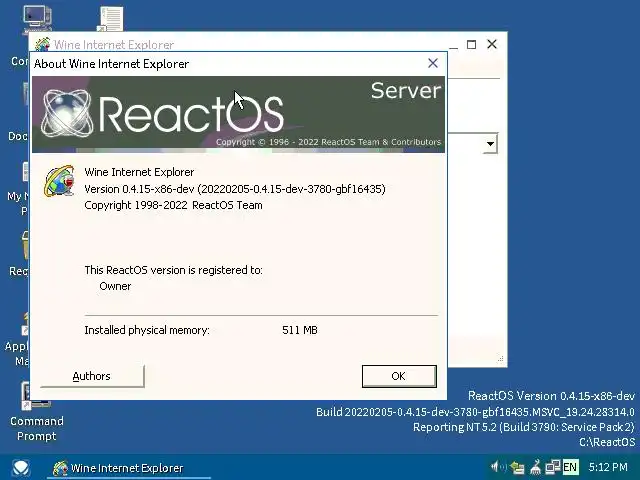Click the broom cleanup tray icon
The image size is (640, 480).
[x=536, y=467]
